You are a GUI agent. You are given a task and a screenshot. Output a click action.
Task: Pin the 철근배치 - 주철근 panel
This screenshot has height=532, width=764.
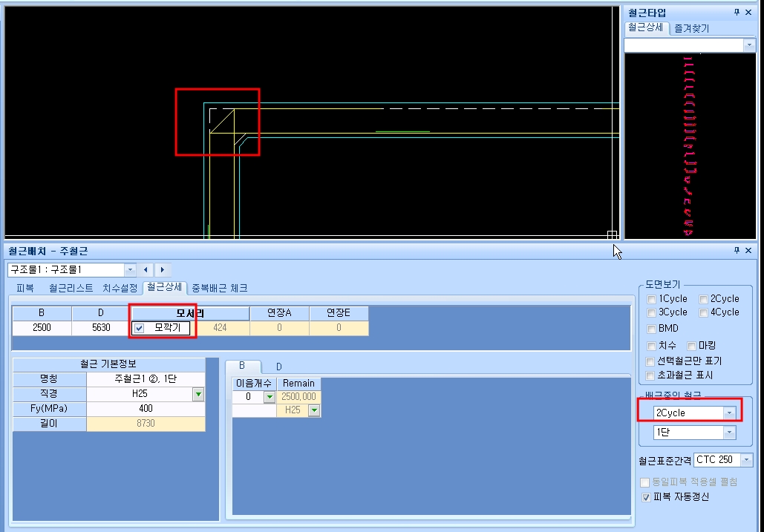coord(737,250)
